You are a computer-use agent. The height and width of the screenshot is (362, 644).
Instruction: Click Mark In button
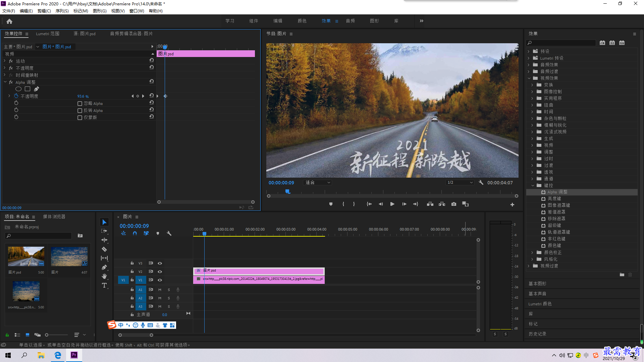(343, 204)
